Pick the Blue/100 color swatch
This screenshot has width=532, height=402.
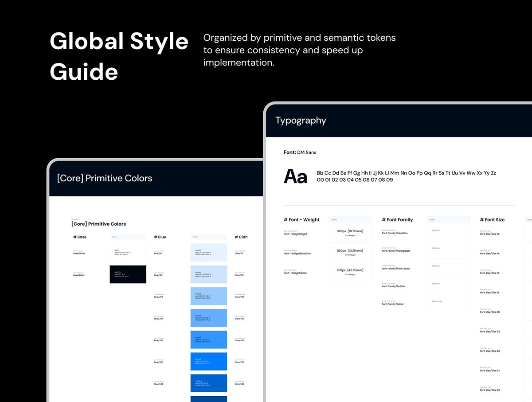[x=208, y=274]
